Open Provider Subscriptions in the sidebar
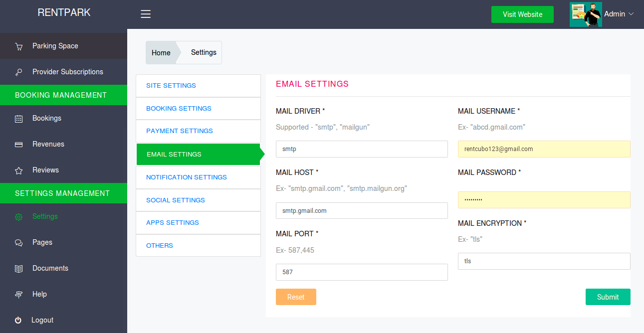Image resolution: width=644 pixels, height=333 pixels. [63, 72]
